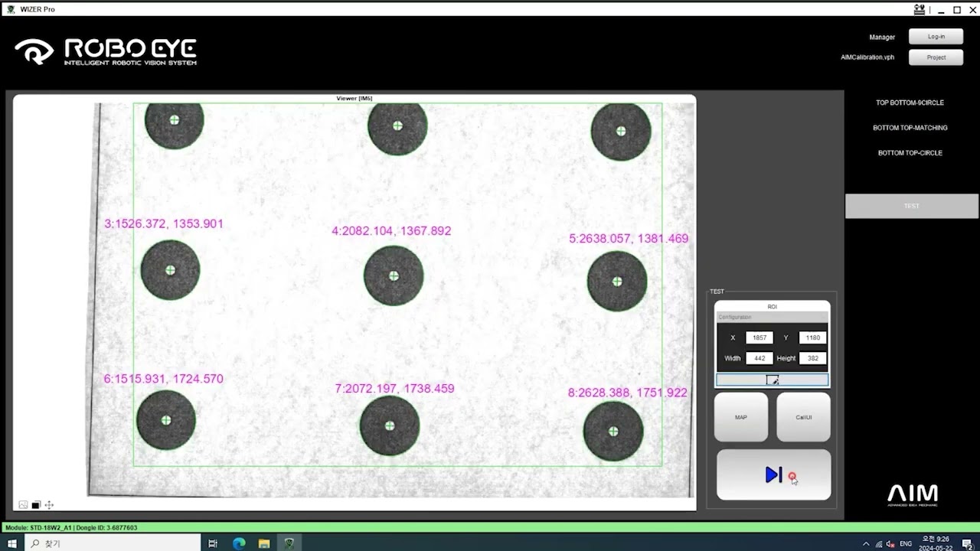
Task: Click point label 3:1526.372, 1353.901
Action: coord(164,224)
